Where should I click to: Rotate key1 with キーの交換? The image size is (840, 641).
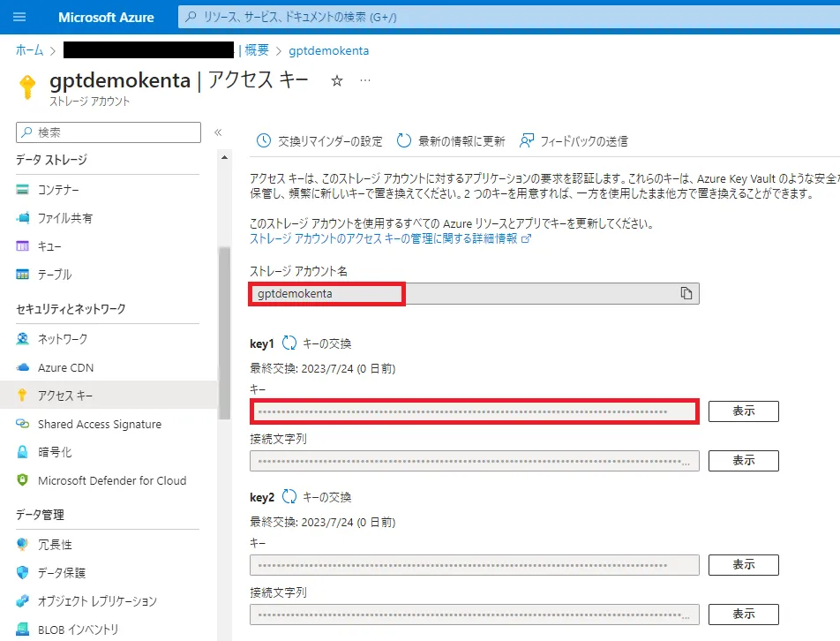tap(317, 343)
